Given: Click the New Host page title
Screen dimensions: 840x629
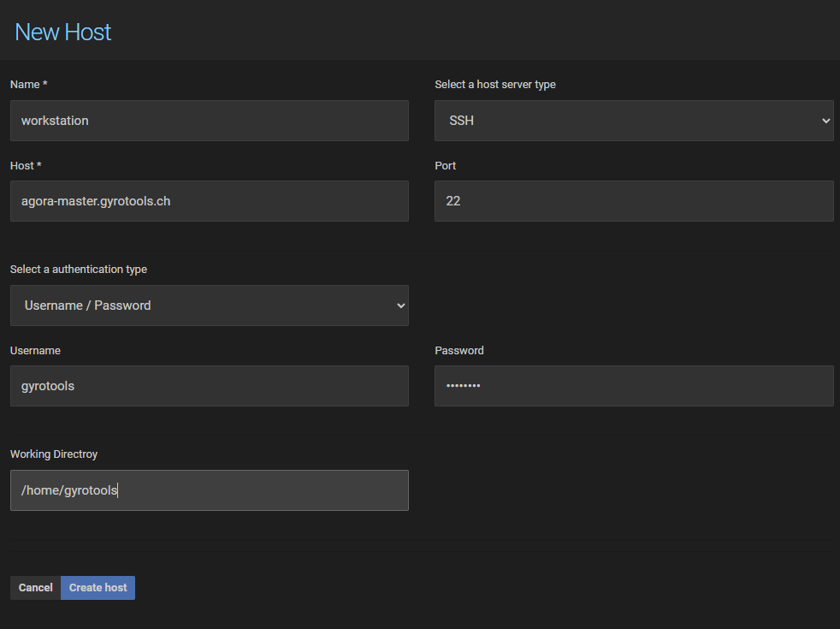Looking at the screenshot, I should 62,32.
